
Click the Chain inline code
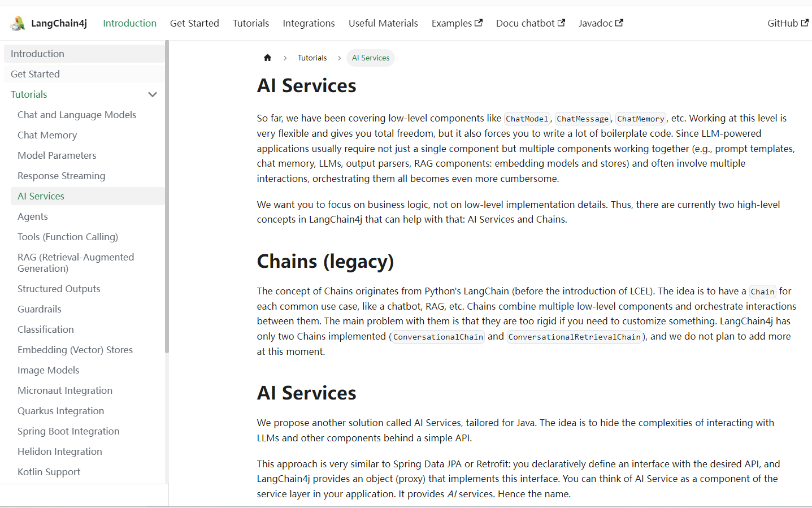[x=762, y=292]
